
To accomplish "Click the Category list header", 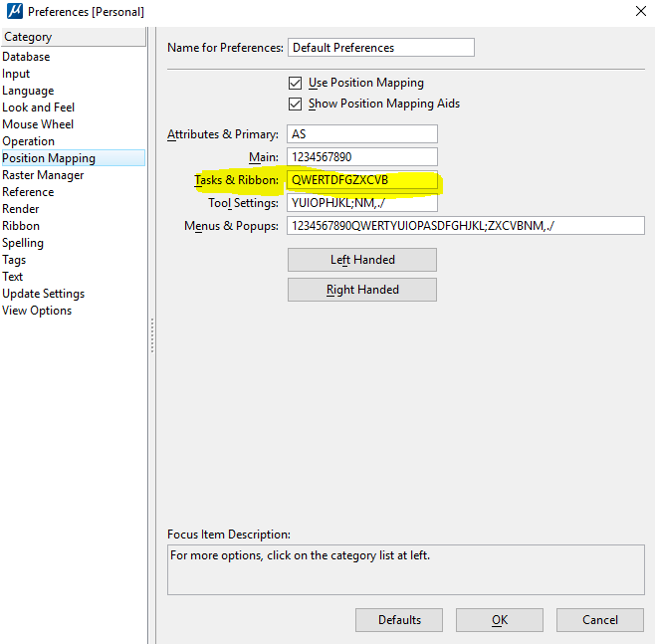I will click(73, 37).
